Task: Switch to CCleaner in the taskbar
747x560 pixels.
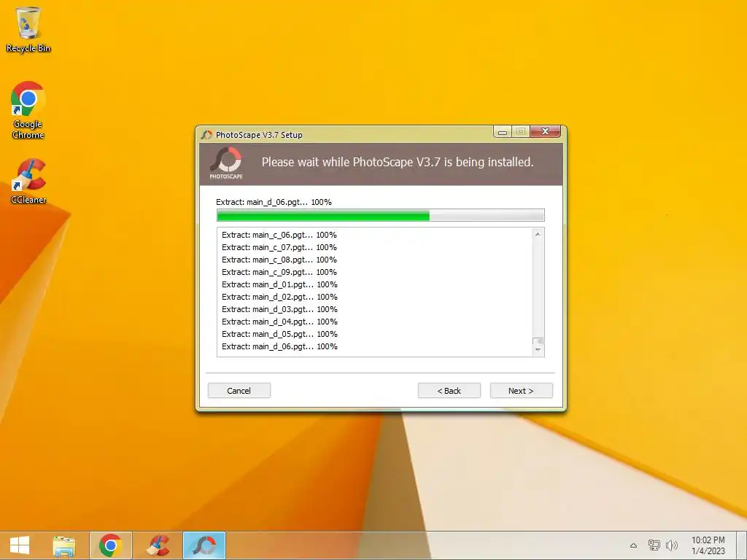Action: pyautogui.click(x=158, y=545)
